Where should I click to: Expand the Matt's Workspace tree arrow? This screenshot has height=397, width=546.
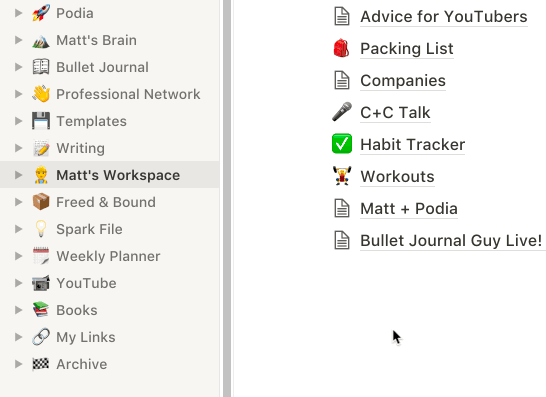click(x=18, y=175)
